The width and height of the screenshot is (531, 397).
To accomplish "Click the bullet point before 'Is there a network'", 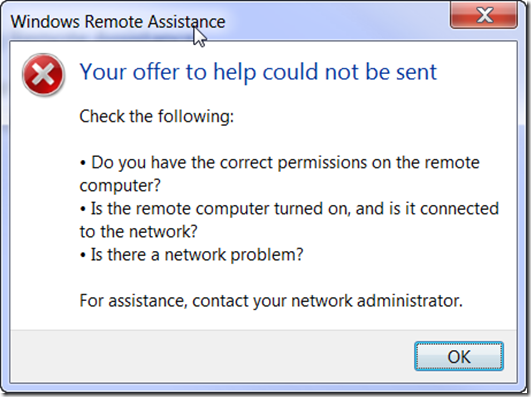I will (83, 256).
